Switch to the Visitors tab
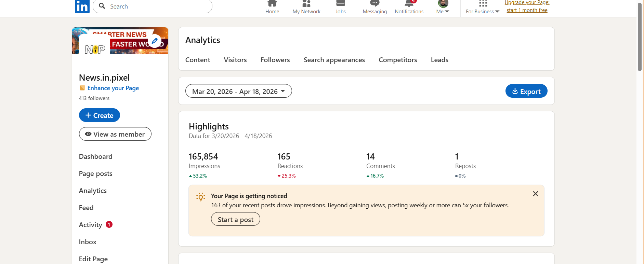This screenshot has width=644, height=264. [x=235, y=60]
